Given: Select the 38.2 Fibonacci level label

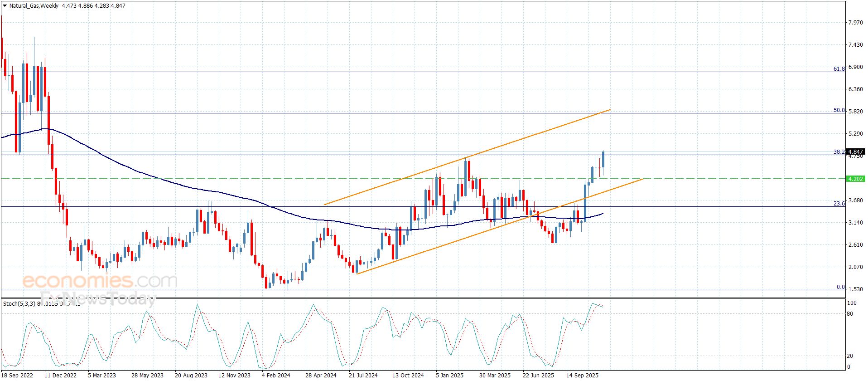Looking at the screenshot, I should 839,152.
